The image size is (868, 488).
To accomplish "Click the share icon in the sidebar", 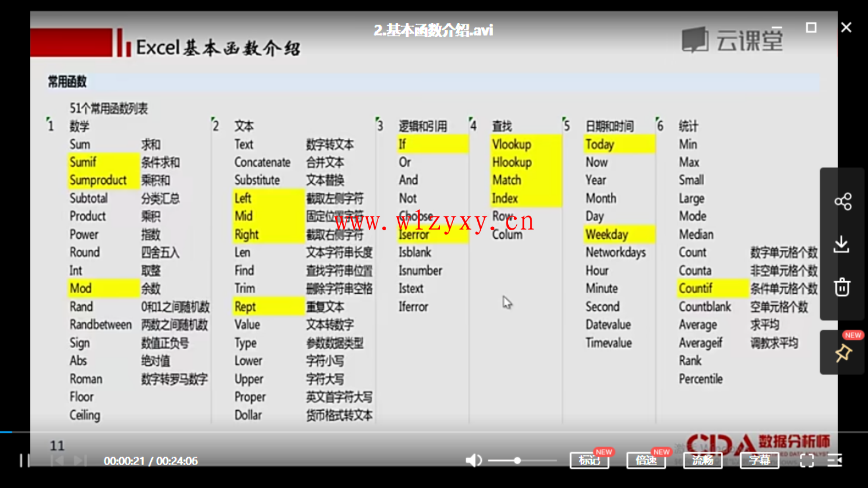I will [x=842, y=202].
